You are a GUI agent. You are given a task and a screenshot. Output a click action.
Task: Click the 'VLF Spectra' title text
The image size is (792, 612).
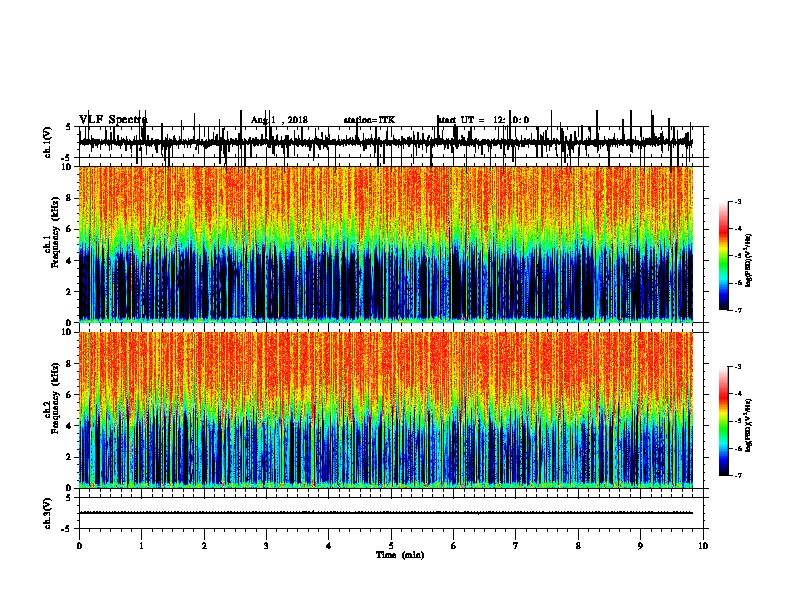113,120
